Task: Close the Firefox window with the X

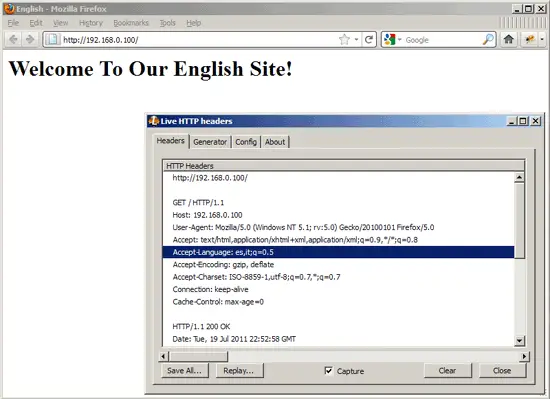Action: 542,9
